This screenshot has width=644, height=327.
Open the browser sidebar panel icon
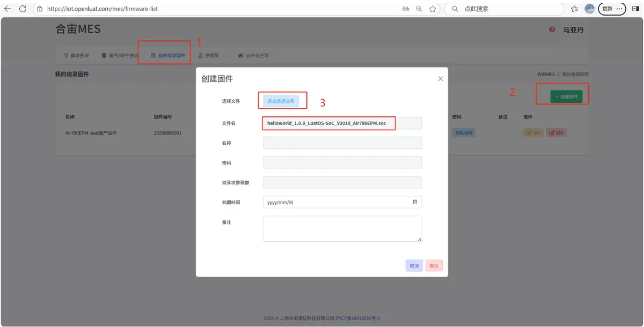(635, 9)
